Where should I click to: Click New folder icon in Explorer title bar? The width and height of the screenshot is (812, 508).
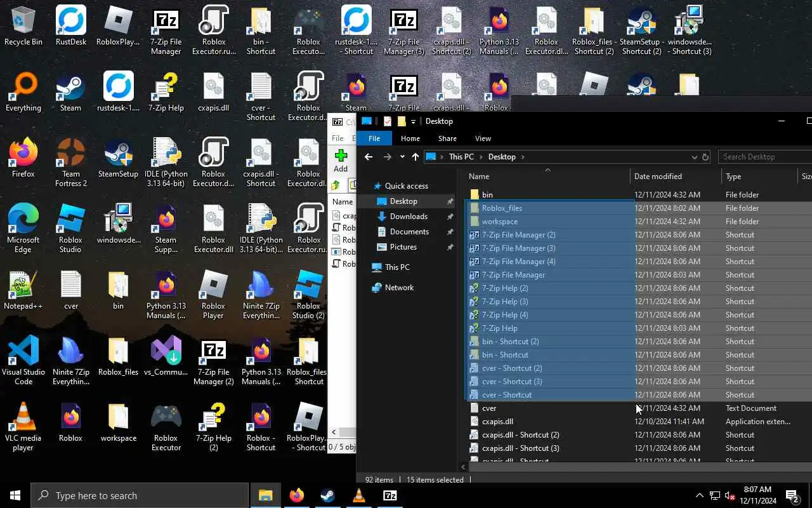click(401, 121)
